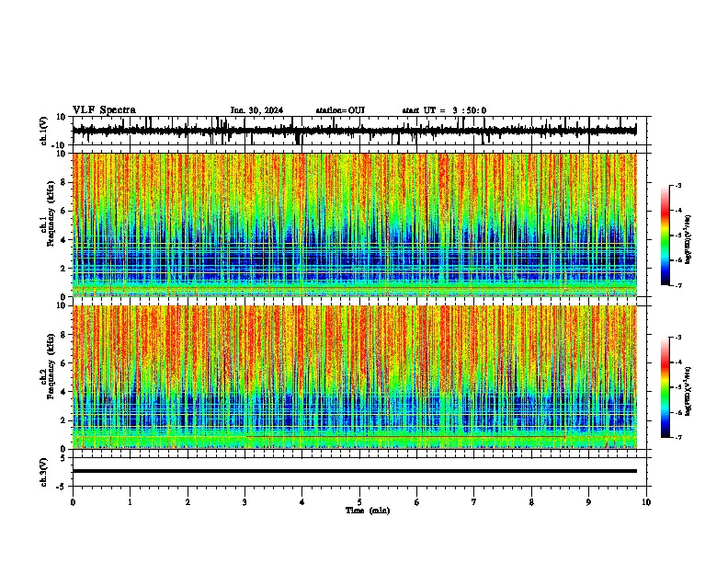Click the time axis tick label "5"
Image resolution: width=728 pixels, height=563 pixels.
[x=359, y=502]
